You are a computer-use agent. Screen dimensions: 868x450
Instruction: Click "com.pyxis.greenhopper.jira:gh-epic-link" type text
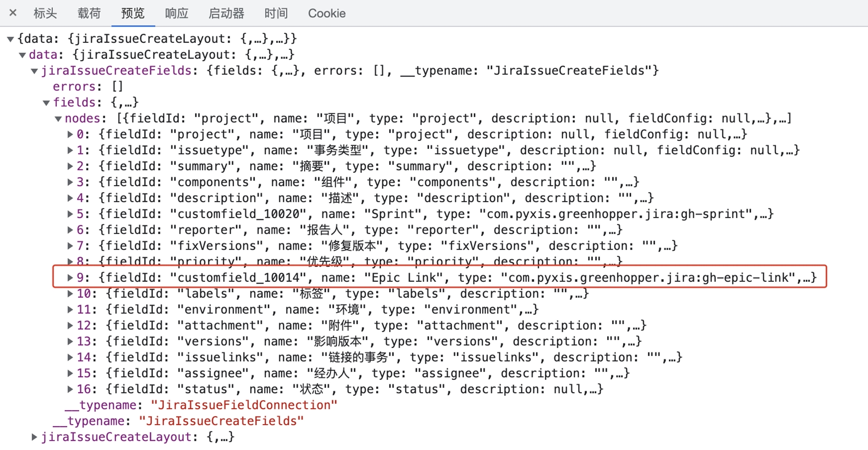649,278
